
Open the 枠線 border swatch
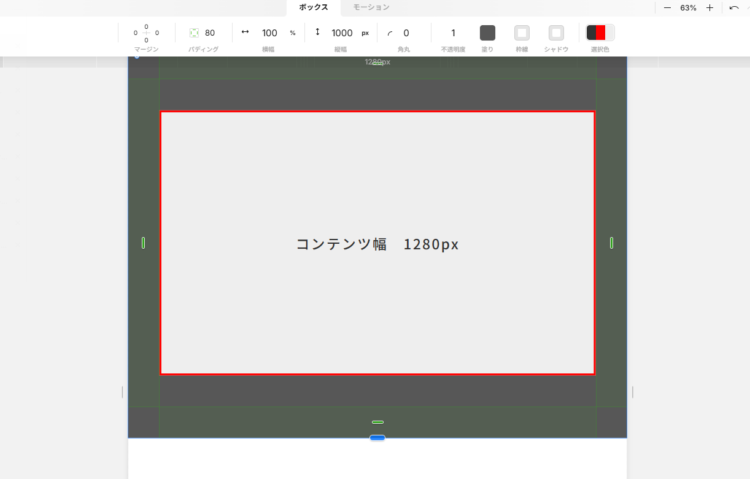click(x=522, y=33)
